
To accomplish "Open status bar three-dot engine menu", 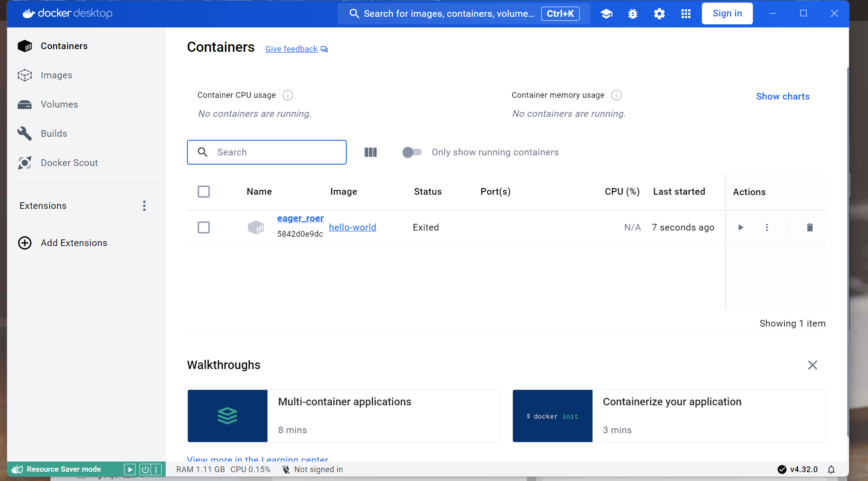I will click(x=156, y=469).
